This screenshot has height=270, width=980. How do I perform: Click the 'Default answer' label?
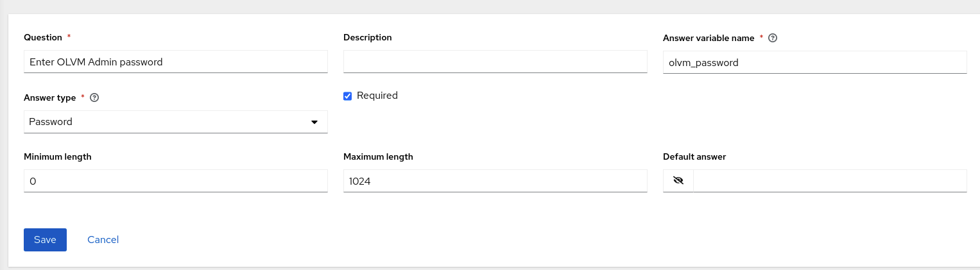tap(694, 156)
